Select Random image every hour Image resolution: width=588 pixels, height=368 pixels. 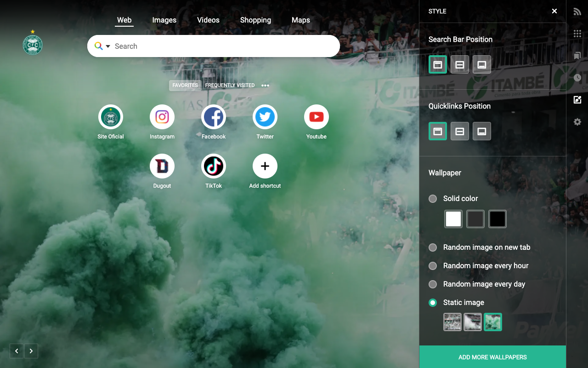433,266
